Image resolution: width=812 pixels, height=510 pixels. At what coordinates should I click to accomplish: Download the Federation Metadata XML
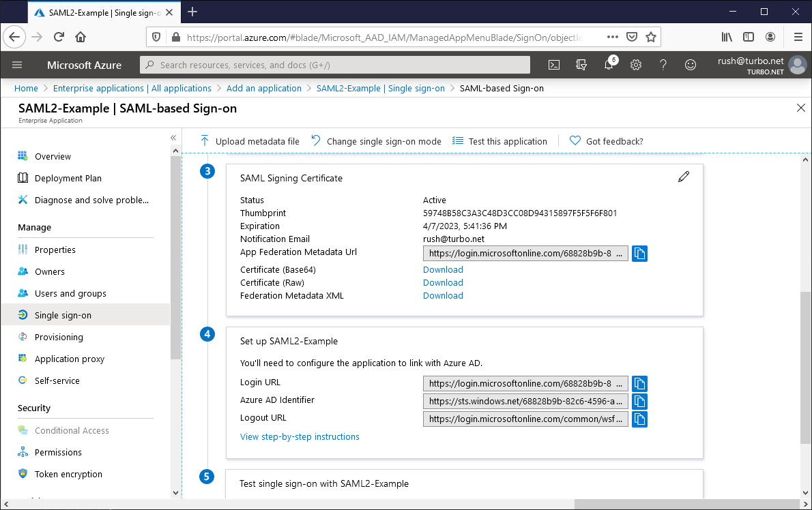(x=443, y=295)
